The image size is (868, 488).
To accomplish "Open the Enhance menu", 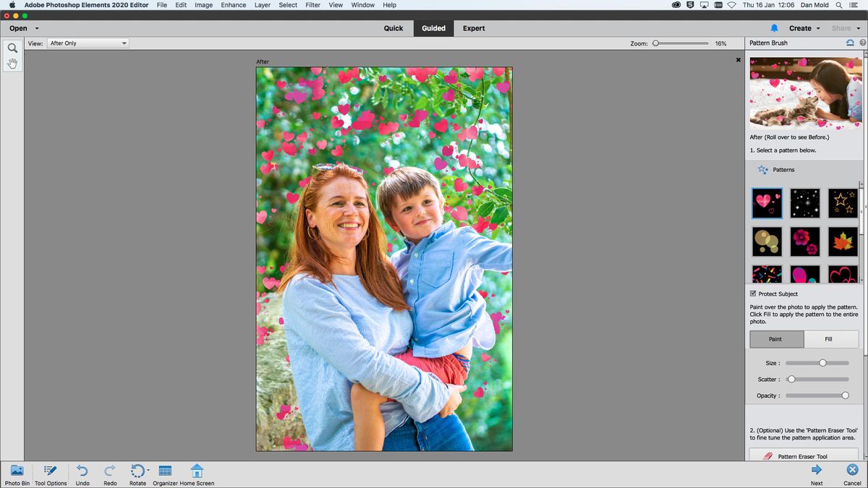I will (x=233, y=5).
